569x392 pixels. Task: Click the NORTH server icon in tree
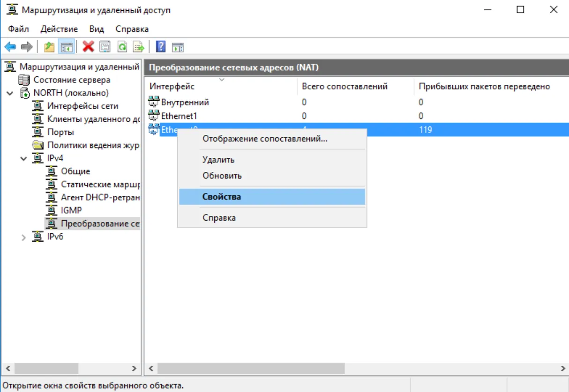(x=25, y=93)
